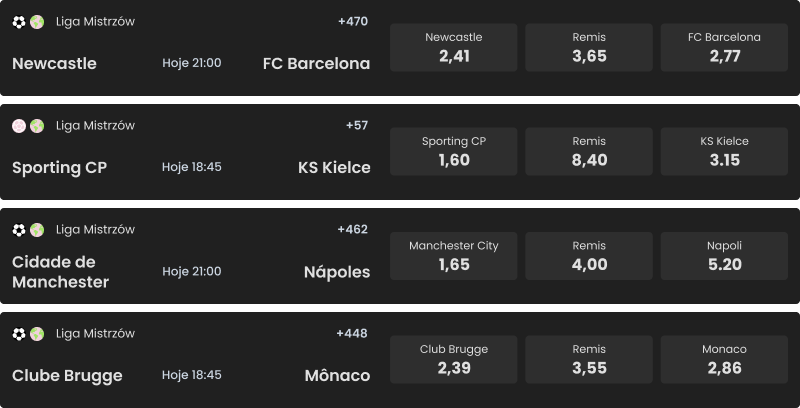
Task: Click pink handball icon in Sporting CP row
Action: [19, 126]
